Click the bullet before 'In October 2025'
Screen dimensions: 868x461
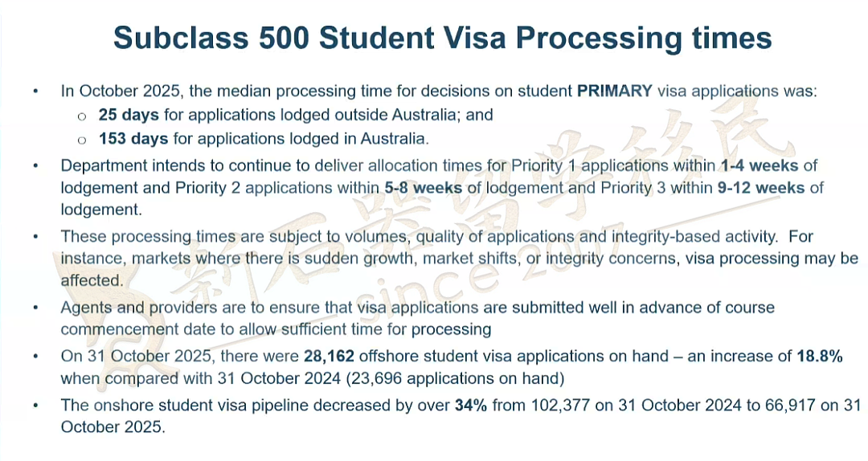(36, 92)
